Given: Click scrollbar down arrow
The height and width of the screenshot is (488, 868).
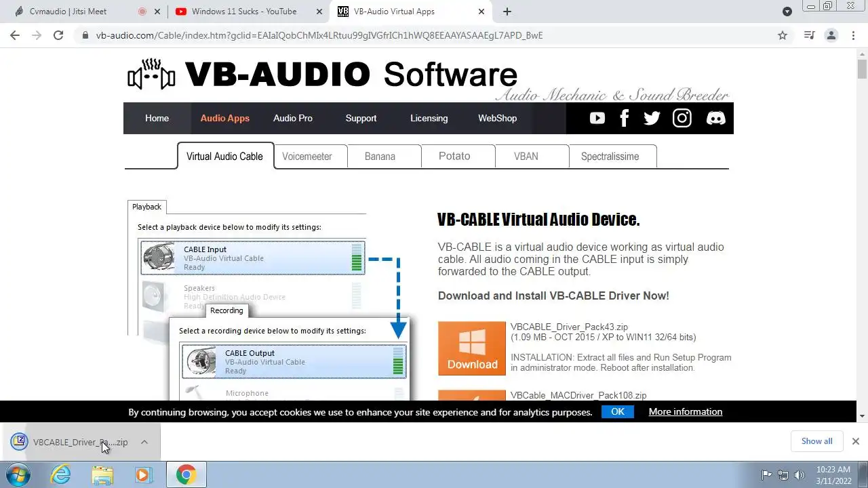Looking at the screenshot, I should [862, 415].
